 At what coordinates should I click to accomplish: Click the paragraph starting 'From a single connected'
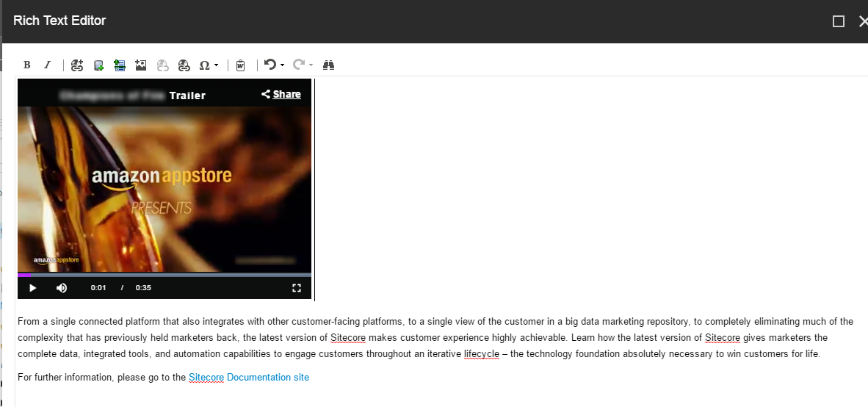pyautogui.click(x=435, y=338)
